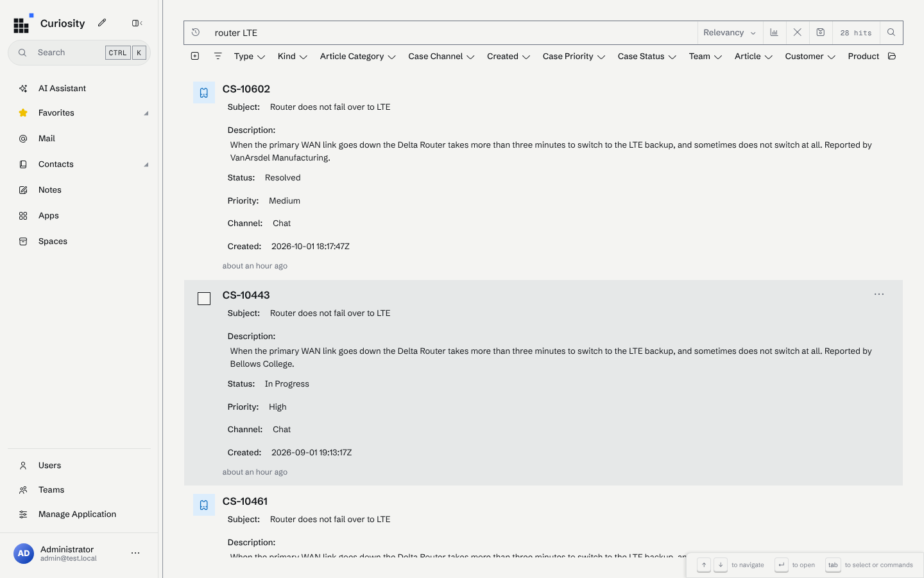Expand the Contacts section arrow

pyautogui.click(x=146, y=164)
